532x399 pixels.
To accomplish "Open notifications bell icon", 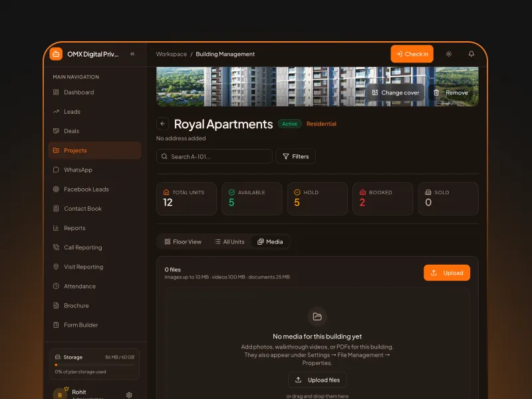I will [471, 54].
